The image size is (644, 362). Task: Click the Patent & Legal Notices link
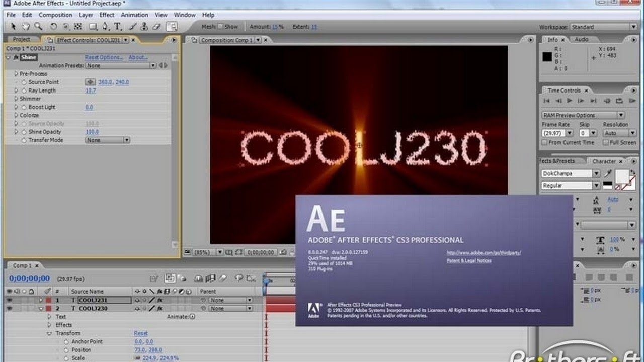point(469,261)
